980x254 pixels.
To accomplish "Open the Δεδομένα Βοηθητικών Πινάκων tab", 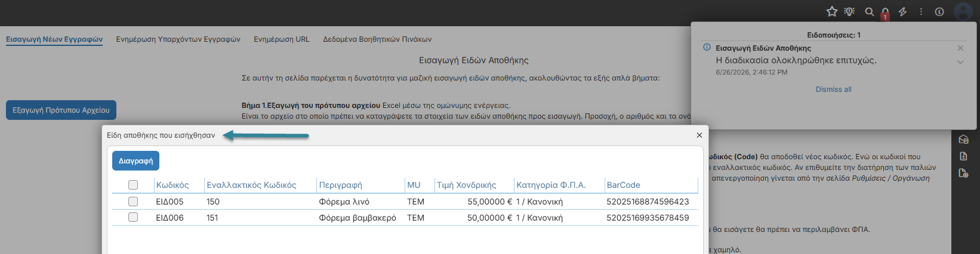I will tap(377, 39).
